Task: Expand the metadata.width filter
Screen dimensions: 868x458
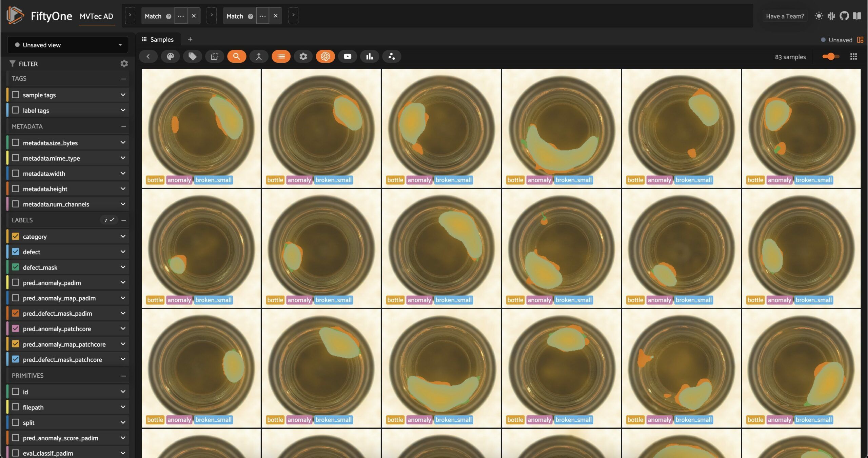Action: [x=123, y=173]
